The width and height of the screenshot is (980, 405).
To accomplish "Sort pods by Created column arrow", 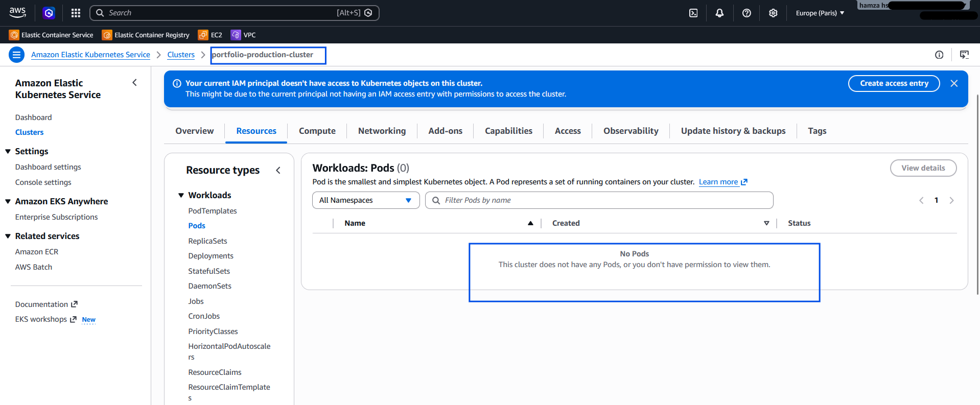I will (766, 223).
